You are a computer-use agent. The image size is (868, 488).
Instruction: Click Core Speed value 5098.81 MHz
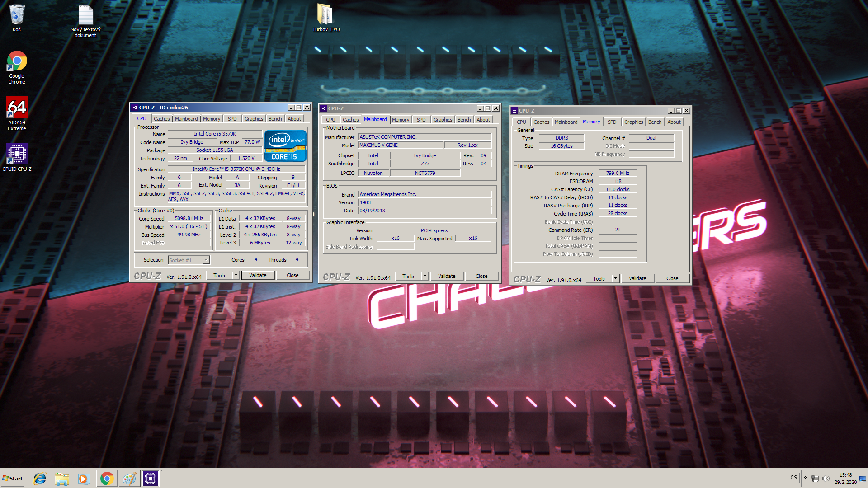189,218
